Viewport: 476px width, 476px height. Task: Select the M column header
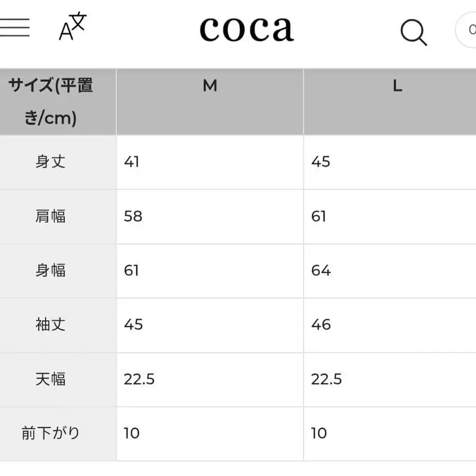[x=210, y=86]
